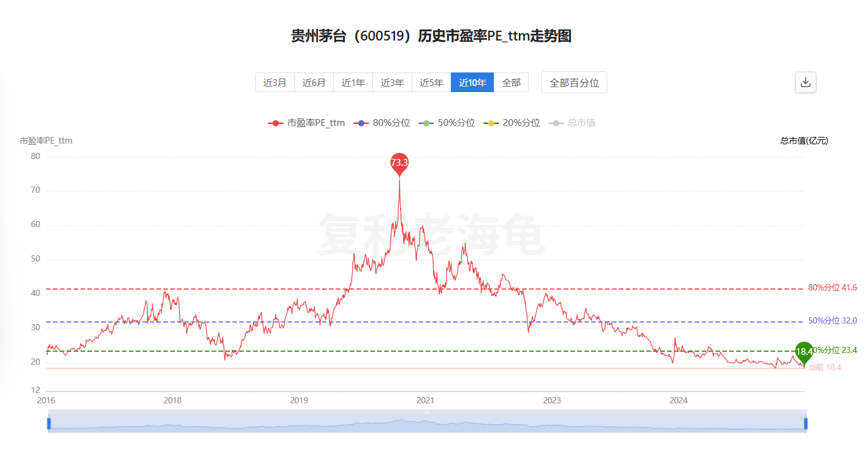The height and width of the screenshot is (450, 868).
Task: Click the 2016 x-axis label
Action: pyautogui.click(x=46, y=401)
